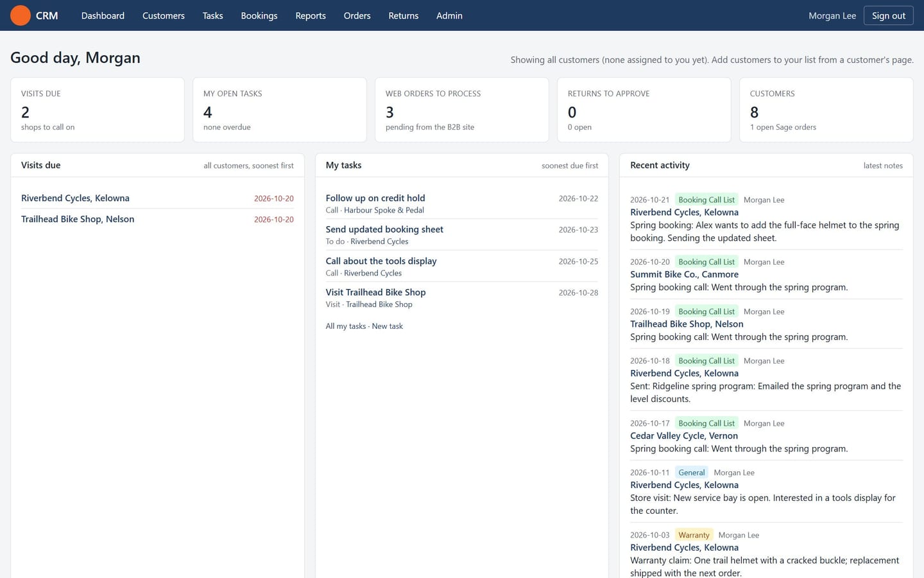Go to the Admin page
The image size is (924, 578).
click(x=449, y=15)
